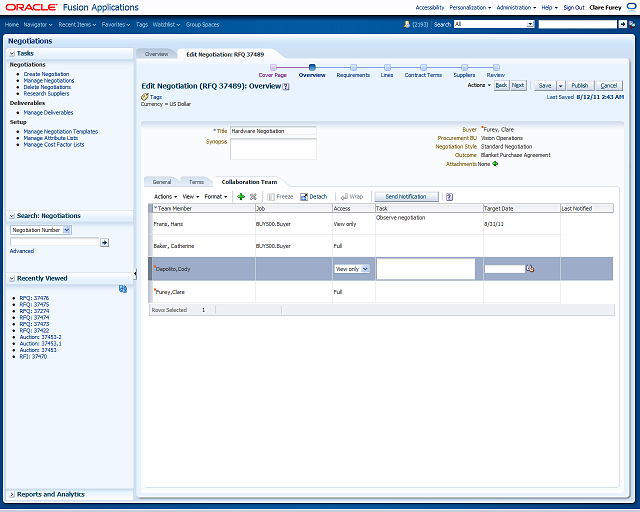Click the Lines train stop
The image size is (640, 512).
[387, 67]
